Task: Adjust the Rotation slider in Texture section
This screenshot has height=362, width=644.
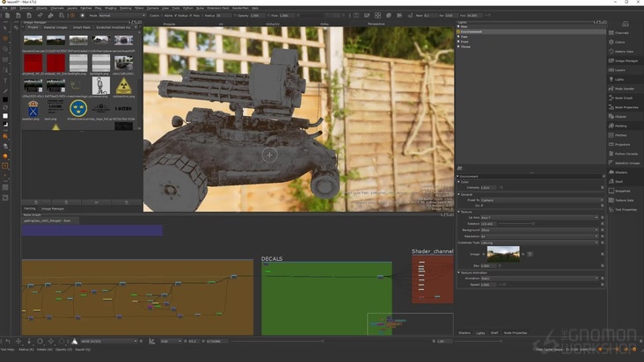Action: coord(533,224)
